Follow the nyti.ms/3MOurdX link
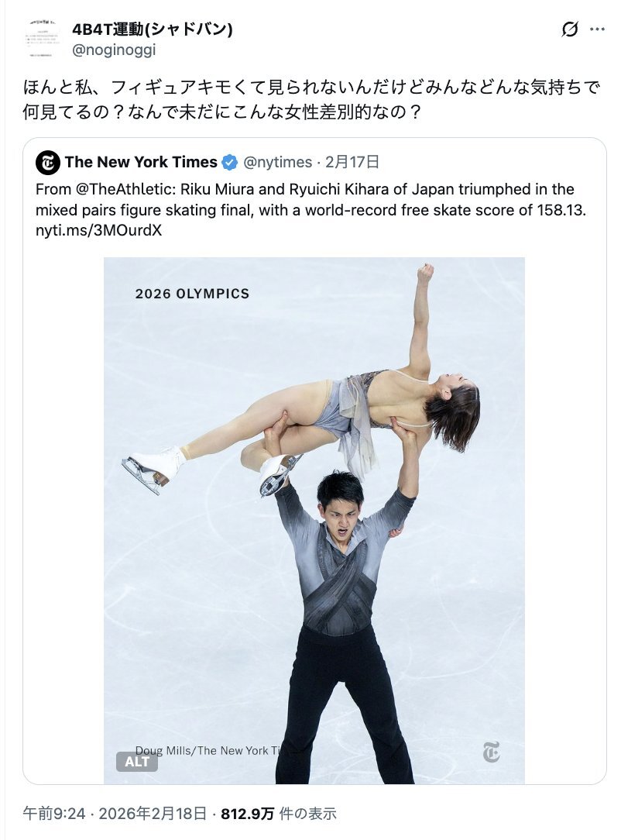The height and width of the screenshot is (840, 621). pos(98,231)
